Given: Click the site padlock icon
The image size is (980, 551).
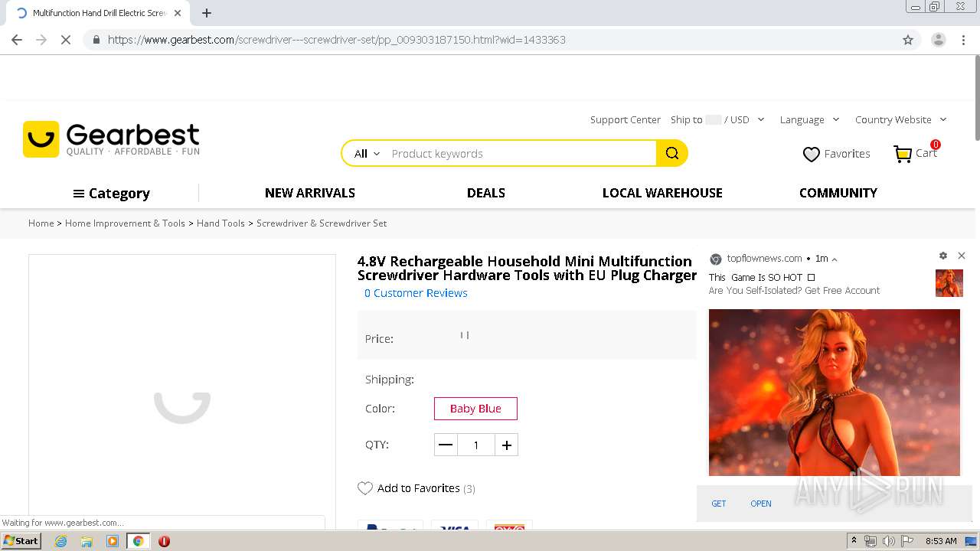Looking at the screenshot, I should point(96,40).
